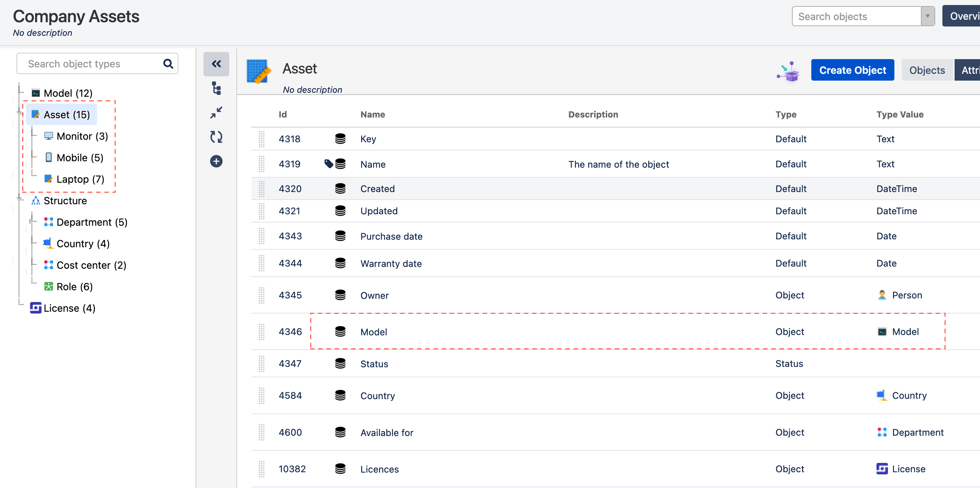Select Model (12) in the tree
This screenshot has width=980, height=488.
pyautogui.click(x=68, y=93)
